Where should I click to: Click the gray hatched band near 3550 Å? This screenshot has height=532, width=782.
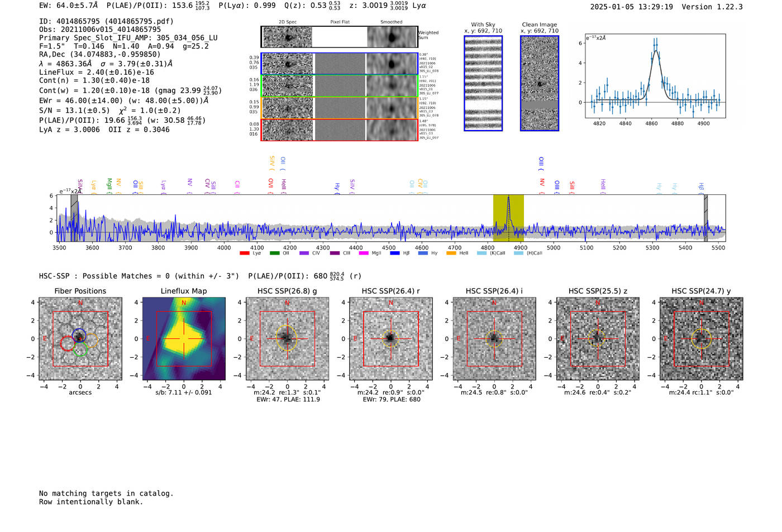74,218
